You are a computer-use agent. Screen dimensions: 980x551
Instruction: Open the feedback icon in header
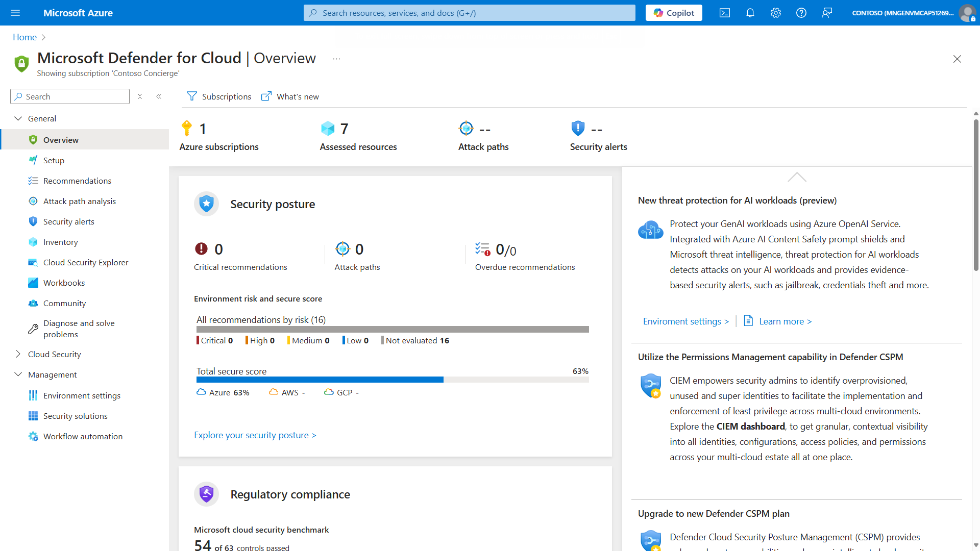pos(827,13)
